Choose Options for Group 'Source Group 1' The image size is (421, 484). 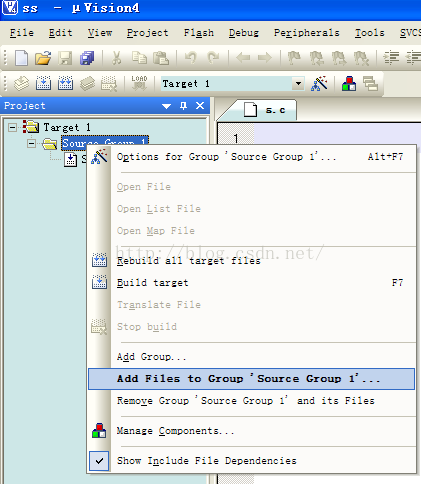(x=252, y=157)
